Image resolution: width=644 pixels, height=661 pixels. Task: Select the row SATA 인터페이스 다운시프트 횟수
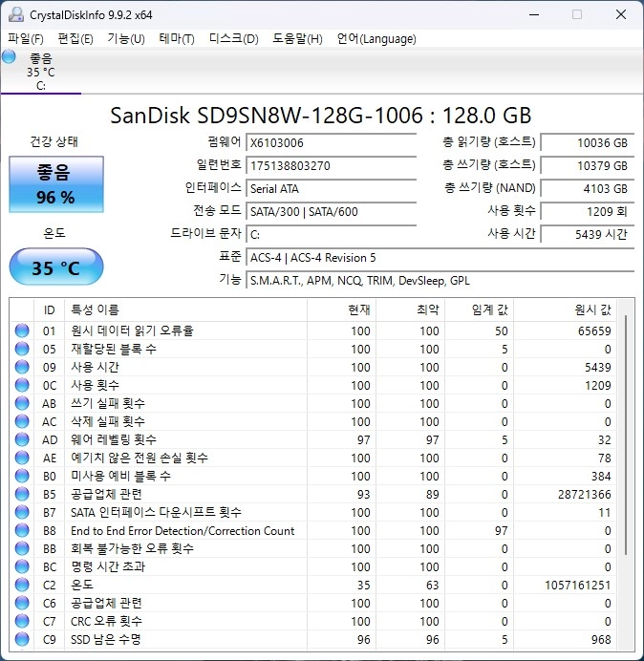point(313,512)
